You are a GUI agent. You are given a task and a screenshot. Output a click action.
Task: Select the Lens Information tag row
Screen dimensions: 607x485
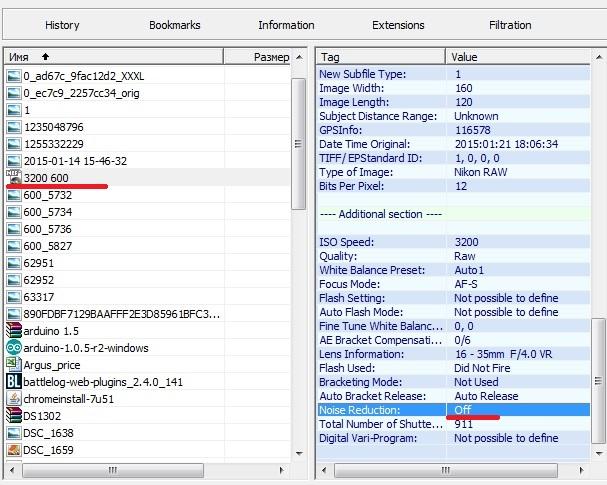(x=454, y=354)
